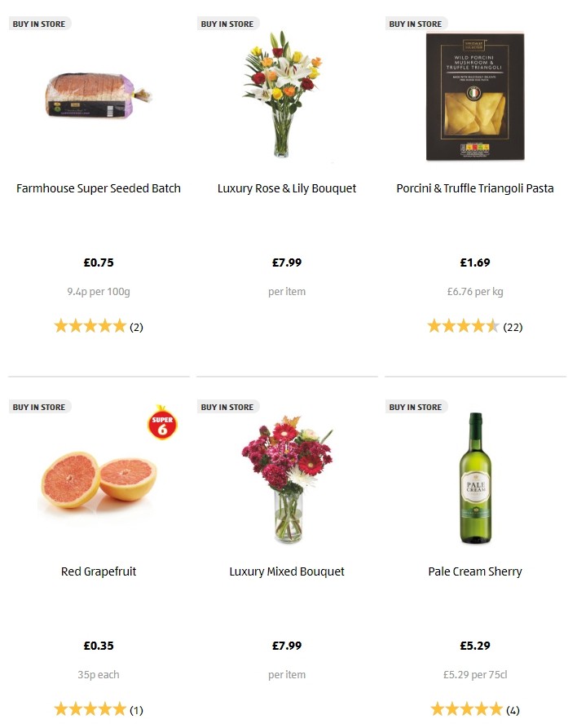View the 4 reviews for Pale Cream Sherry
The width and height of the screenshot is (577, 728).
513,709
